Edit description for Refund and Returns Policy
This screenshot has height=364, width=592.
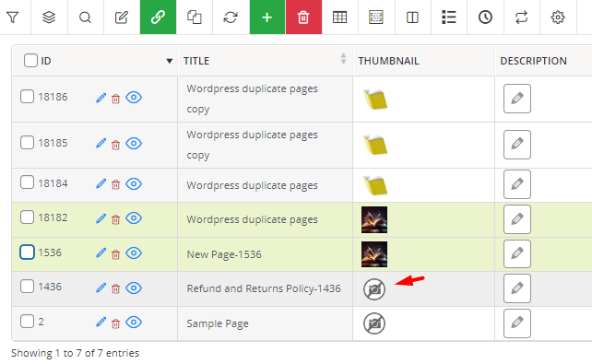(517, 288)
